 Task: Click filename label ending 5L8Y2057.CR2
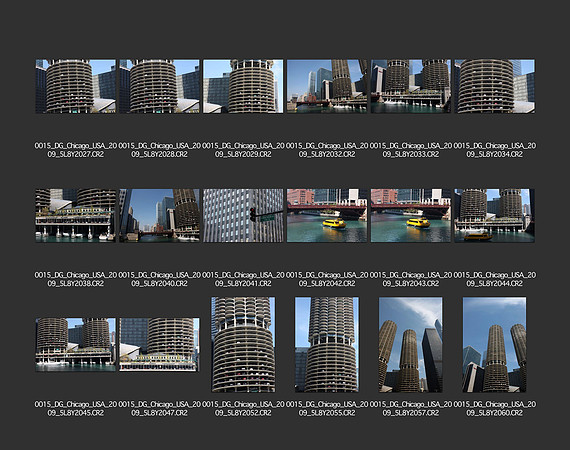(411, 409)
